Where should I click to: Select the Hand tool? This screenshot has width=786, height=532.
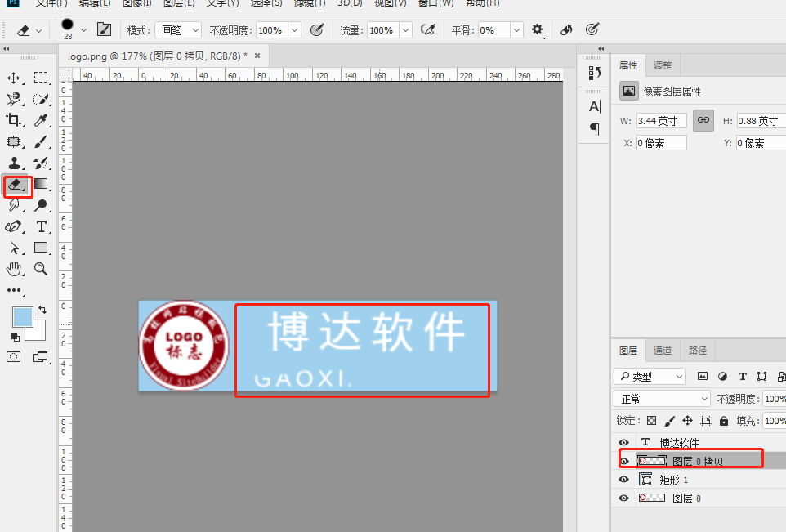point(14,269)
